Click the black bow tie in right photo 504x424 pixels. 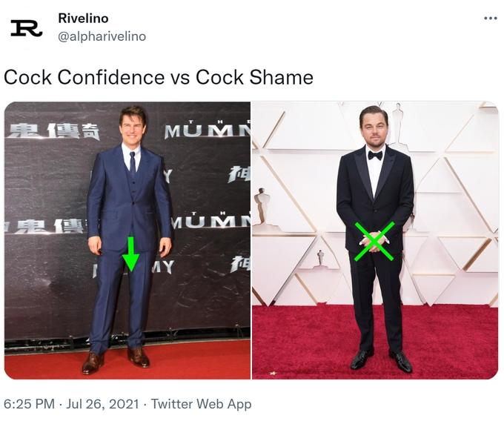point(375,155)
